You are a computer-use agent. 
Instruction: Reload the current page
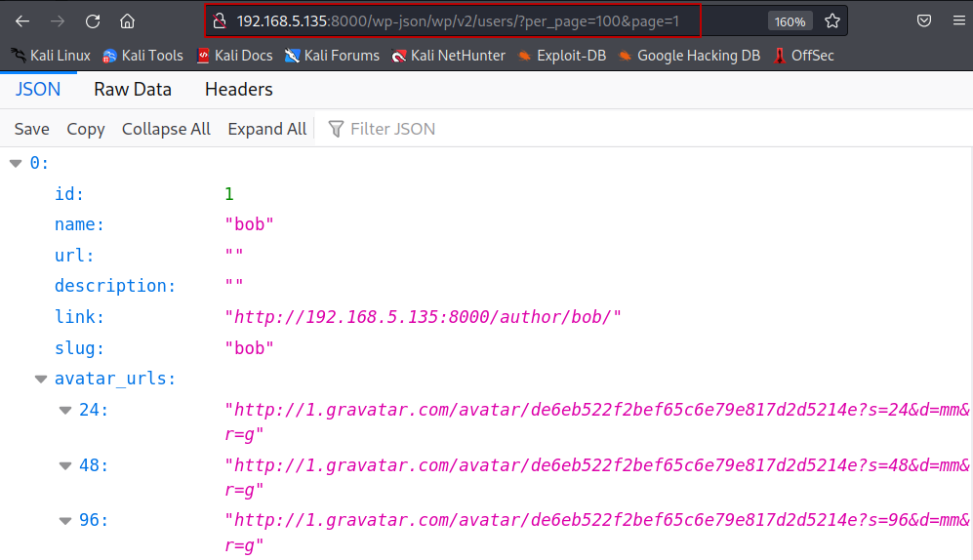(93, 21)
